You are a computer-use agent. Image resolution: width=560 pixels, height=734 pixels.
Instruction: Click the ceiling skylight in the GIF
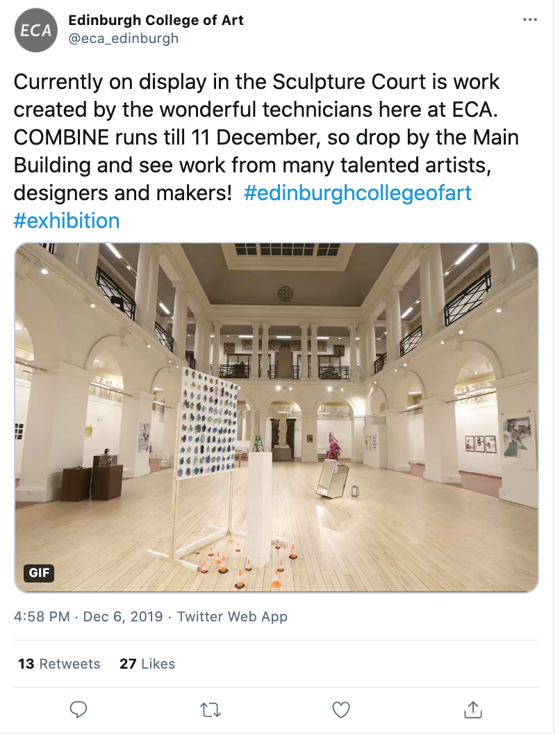(286, 249)
